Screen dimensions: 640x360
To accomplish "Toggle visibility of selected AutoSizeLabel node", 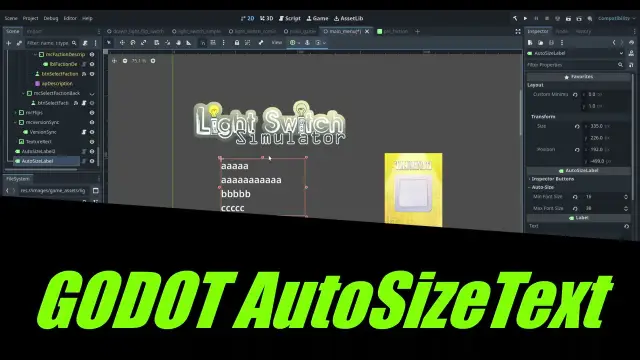I will click(x=92, y=161).
